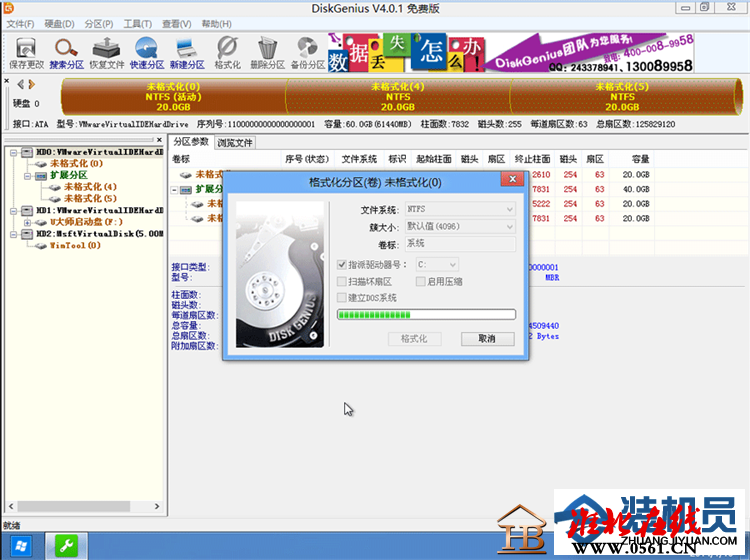Select the HD1 disk icon in the tree
750x560 pixels.
point(27,210)
